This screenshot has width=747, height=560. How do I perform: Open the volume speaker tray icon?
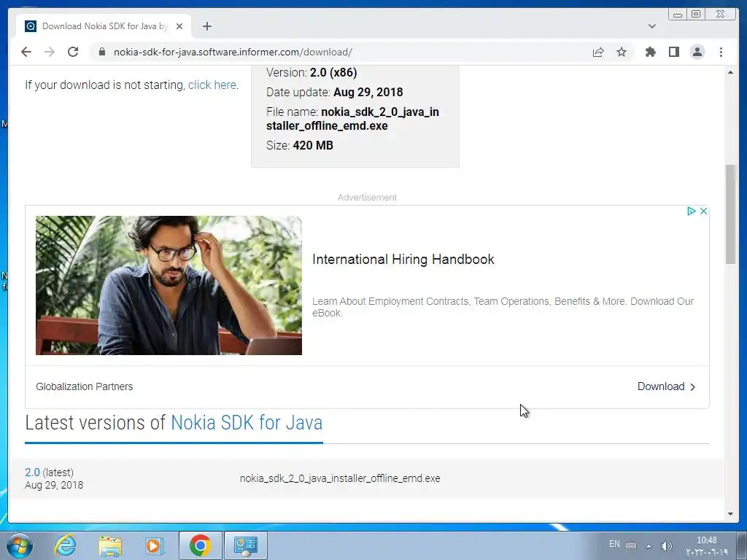(x=666, y=545)
